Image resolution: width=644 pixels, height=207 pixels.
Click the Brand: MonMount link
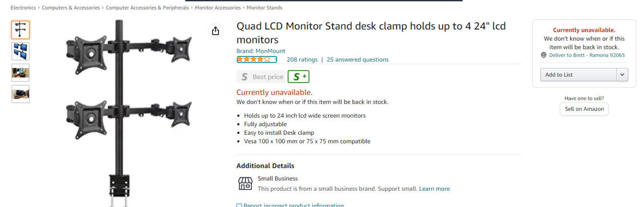click(x=261, y=51)
